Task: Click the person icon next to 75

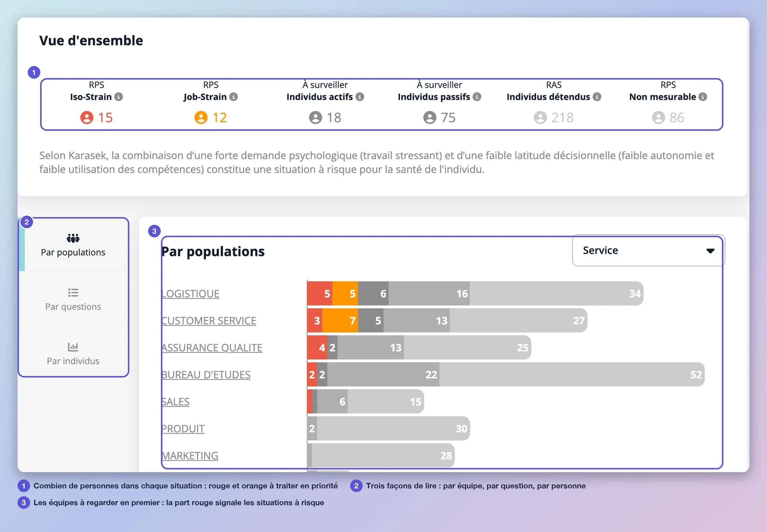Action: point(430,117)
